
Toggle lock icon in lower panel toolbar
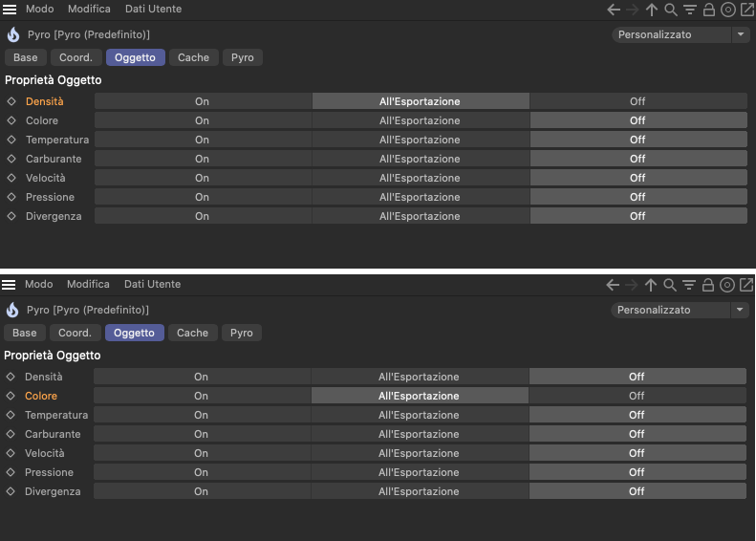[x=708, y=285]
